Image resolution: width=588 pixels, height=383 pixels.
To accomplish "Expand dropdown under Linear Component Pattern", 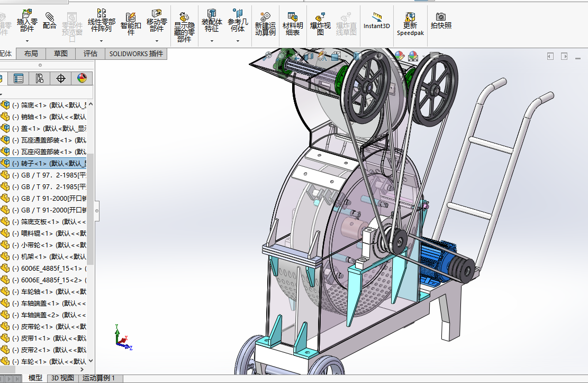I will (x=101, y=41).
